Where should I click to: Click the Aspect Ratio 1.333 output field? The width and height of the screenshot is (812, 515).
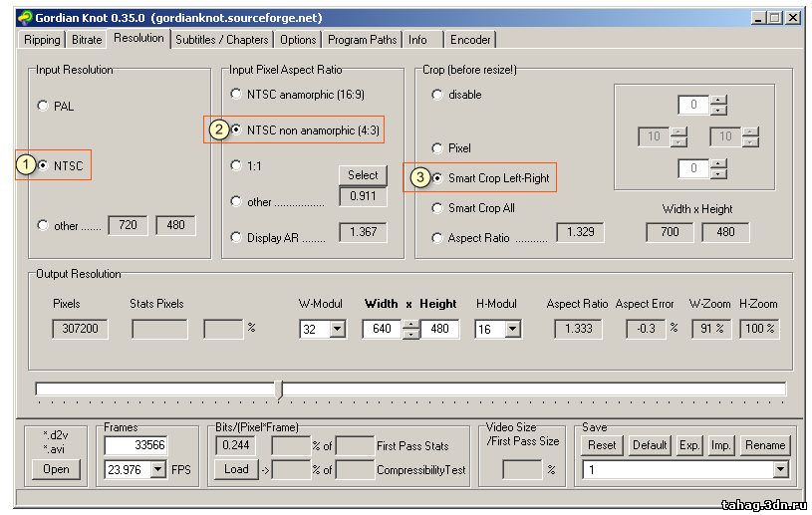pyautogui.click(x=579, y=329)
